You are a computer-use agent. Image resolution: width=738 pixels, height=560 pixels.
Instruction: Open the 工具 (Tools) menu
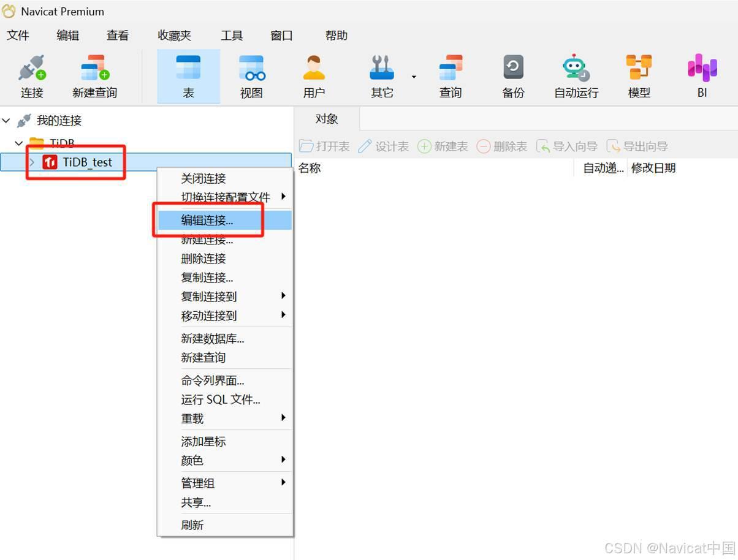click(x=232, y=35)
